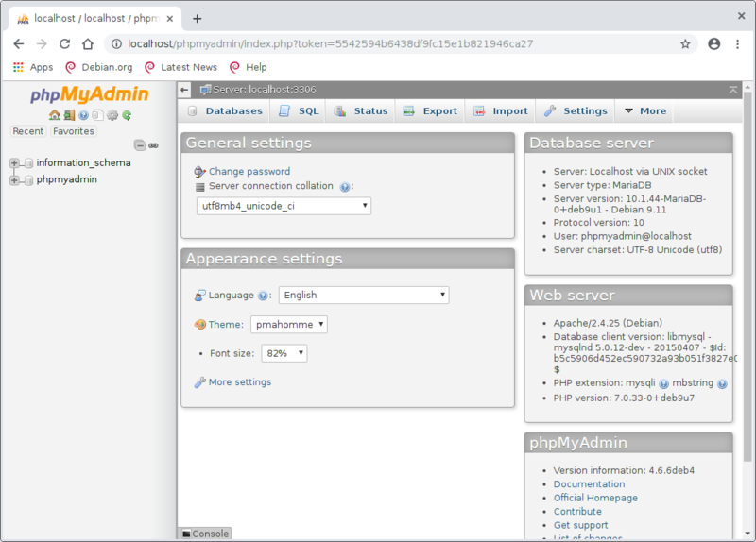Collapse all navigation tree minus icon
756x542 pixels.
pos(139,145)
